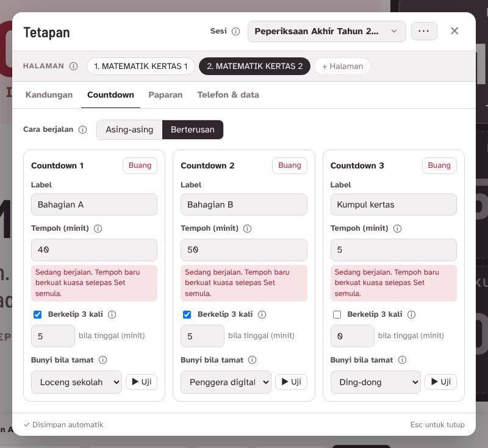Image resolution: width=488 pixels, height=448 pixels.
Task: Open the Ding-dong sound dropdown
Action: tap(376, 382)
